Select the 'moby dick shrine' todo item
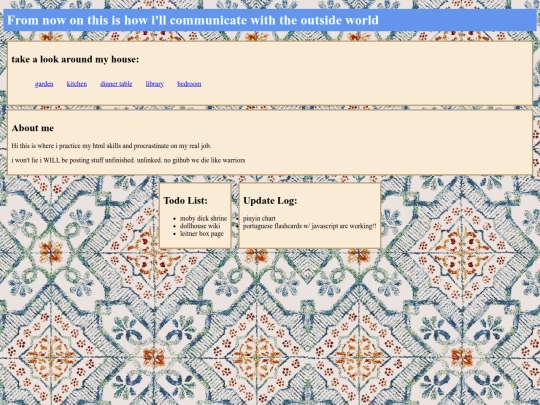 (x=203, y=218)
